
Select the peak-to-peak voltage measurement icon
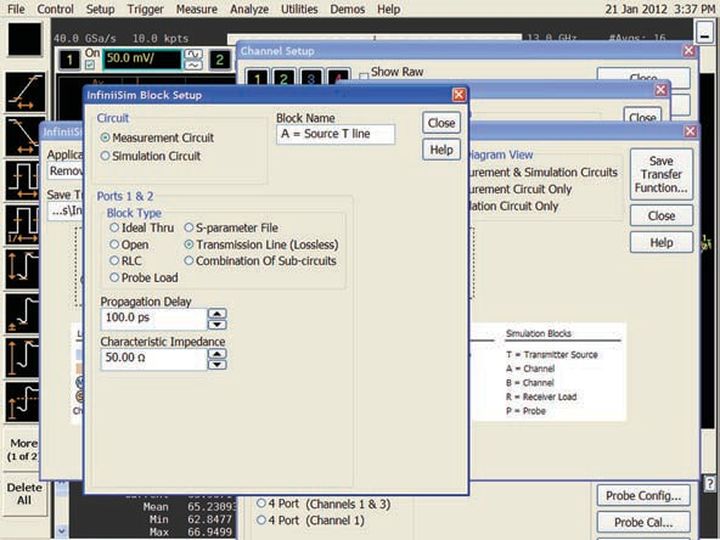click(x=22, y=269)
